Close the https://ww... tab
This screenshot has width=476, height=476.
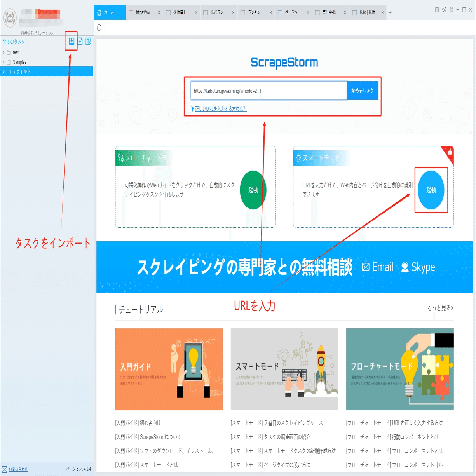coord(159,12)
